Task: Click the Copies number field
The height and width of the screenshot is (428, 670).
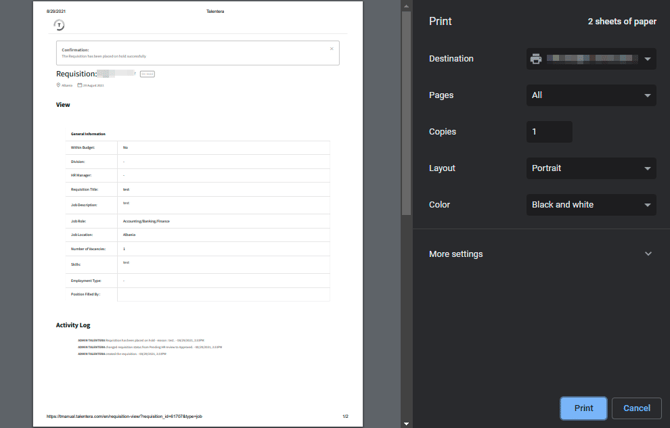Action: point(549,132)
